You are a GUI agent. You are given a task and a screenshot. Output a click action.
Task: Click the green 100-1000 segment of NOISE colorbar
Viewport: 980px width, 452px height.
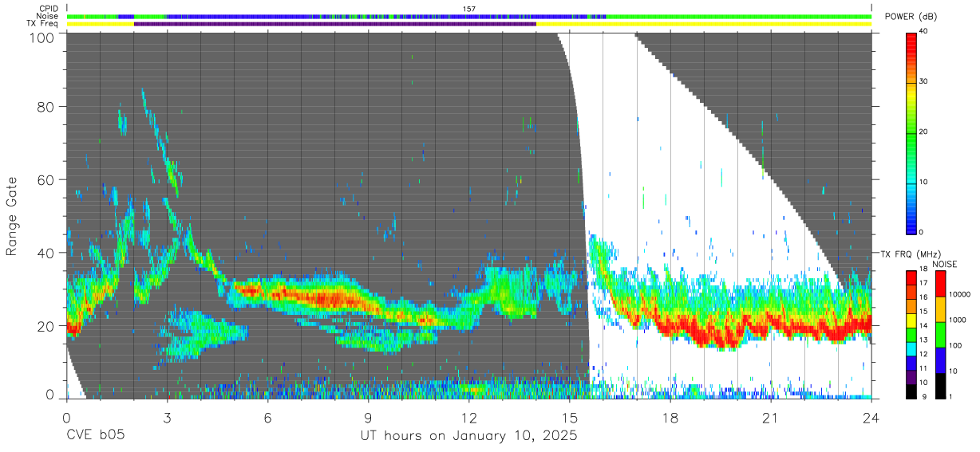(x=942, y=335)
